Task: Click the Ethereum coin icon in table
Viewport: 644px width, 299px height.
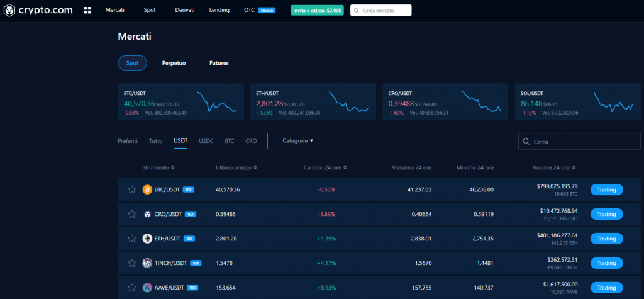Action: (147, 239)
